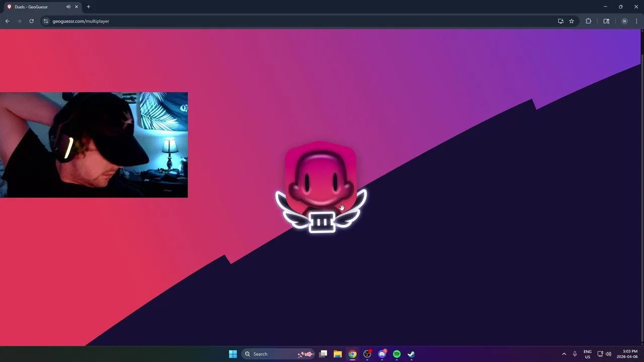
Task: Open the Windows Start menu
Action: pyautogui.click(x=232, y=354)
